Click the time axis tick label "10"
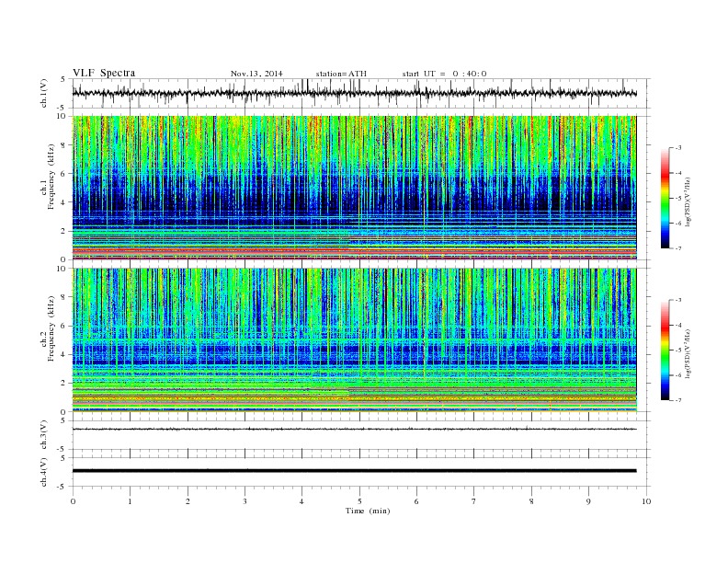The width and height of the screenshot is (728, 563). (646, 501)
